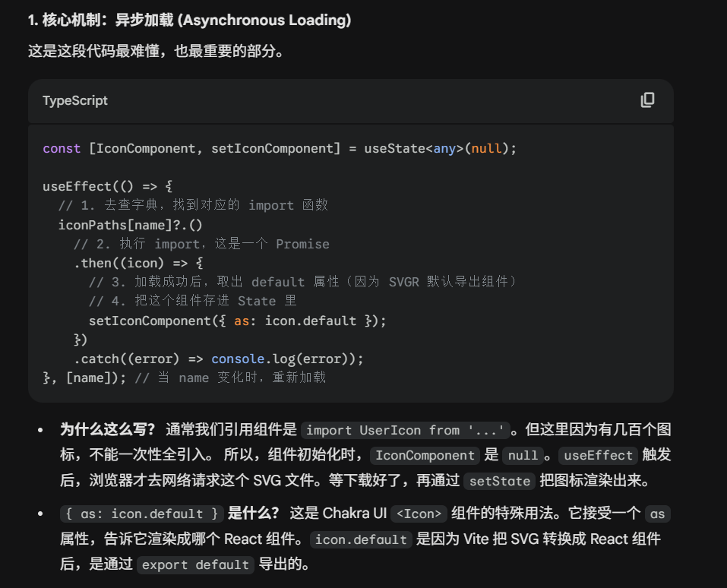Click the bold '为什么这么写？' text
The height and width of the screenshot is (588, 727).
coord(107,430)
